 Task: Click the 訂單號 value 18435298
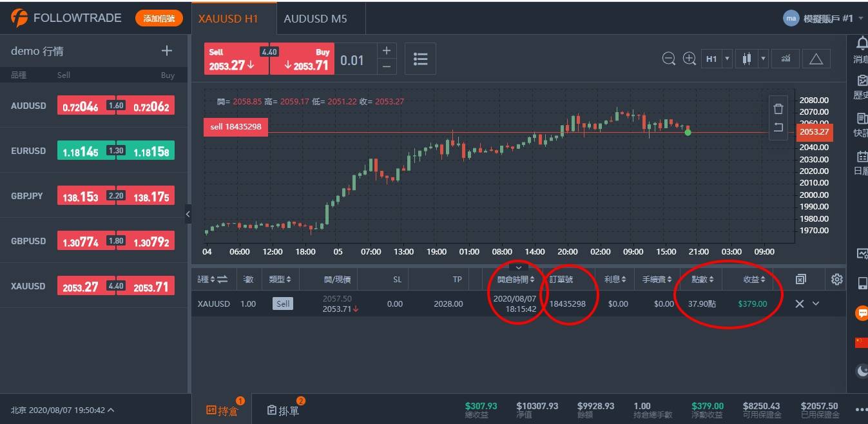point(568,304)
